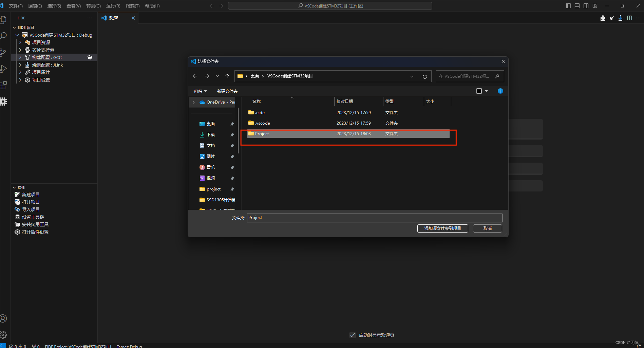Open 选择(S) menu
The width and height of the screenshot is (644, 348).
[x=54, y=6]
